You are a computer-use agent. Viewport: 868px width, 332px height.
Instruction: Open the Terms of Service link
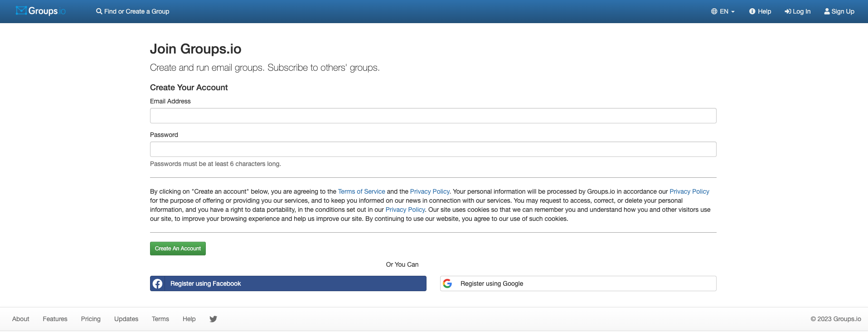point(361,191)
